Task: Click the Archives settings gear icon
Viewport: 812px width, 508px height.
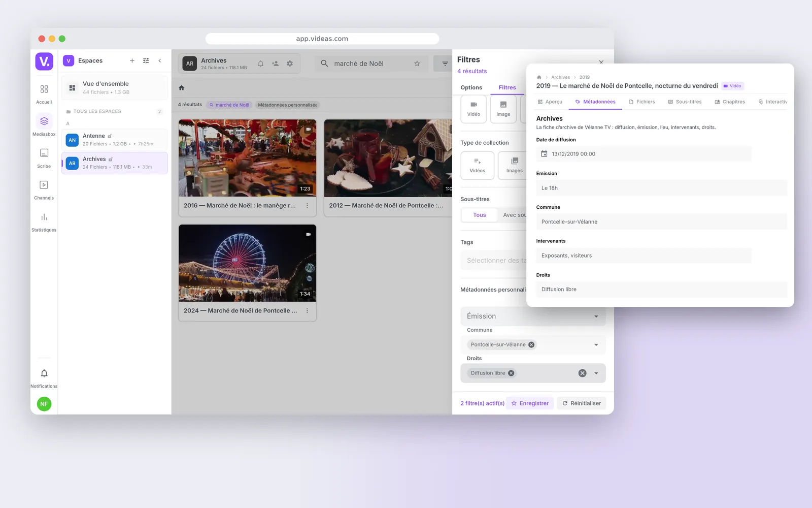Action: pos(290,63)
